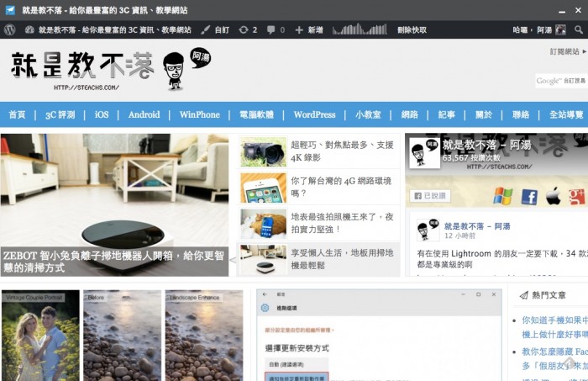Click the site dashboard icon in admin bar
The image size is (588, 381).
click(29, 29)
